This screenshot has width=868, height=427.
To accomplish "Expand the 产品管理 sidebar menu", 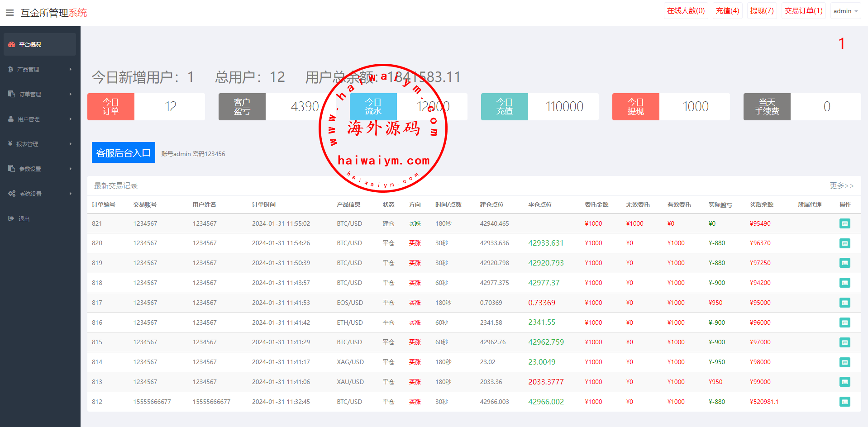I will pyautogui.click(x=40, y=69).
